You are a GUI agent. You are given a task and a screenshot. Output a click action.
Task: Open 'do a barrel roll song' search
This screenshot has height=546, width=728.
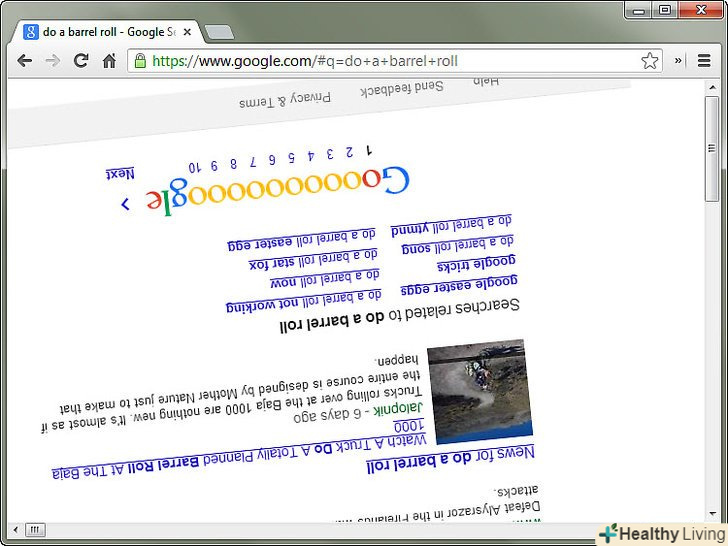coord(457,245)
